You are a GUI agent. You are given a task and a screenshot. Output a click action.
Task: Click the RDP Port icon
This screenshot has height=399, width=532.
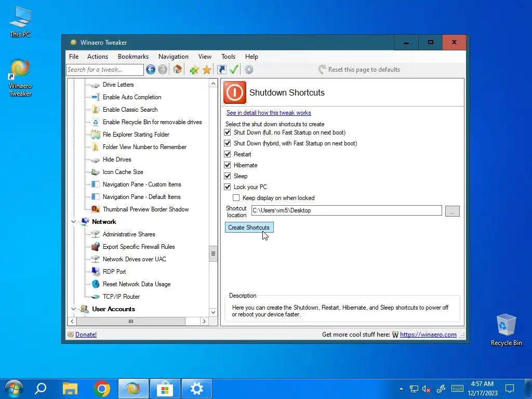[x=96, y=272]
